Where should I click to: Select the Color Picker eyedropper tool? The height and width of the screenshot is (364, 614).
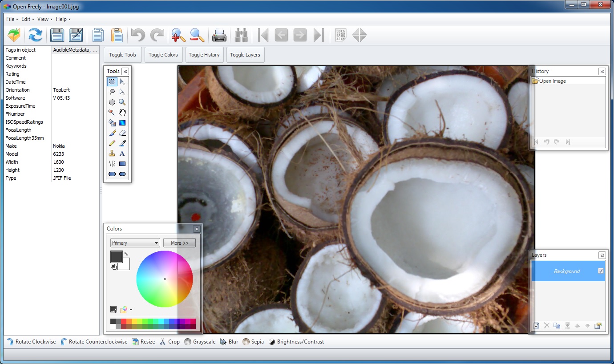[122, 143]
